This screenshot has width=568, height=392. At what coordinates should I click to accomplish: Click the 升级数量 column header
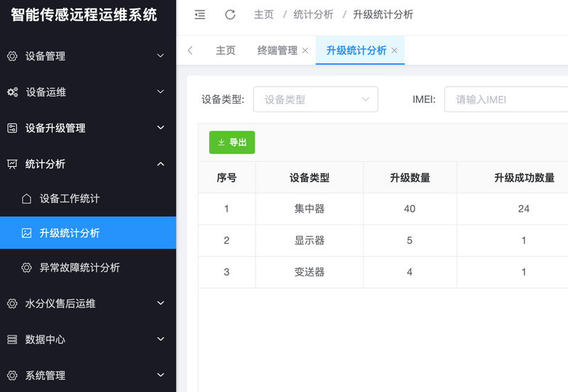point(410,178)
